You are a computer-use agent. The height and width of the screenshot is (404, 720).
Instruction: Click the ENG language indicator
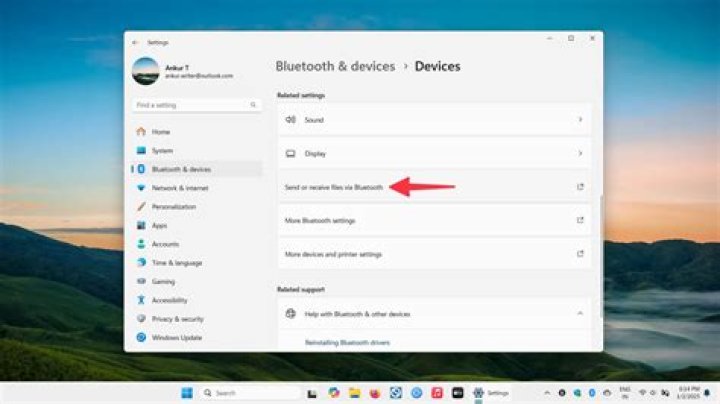(625, 393)
